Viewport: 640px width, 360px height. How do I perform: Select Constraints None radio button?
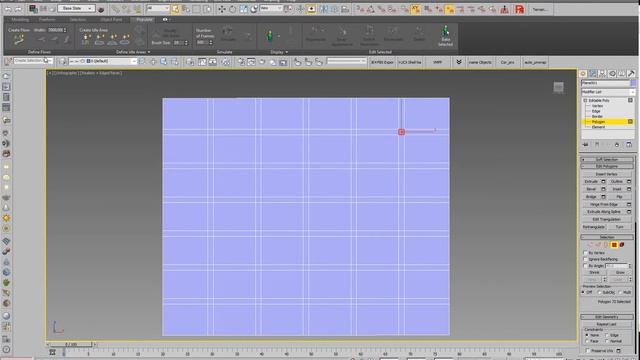click(587, 335)
